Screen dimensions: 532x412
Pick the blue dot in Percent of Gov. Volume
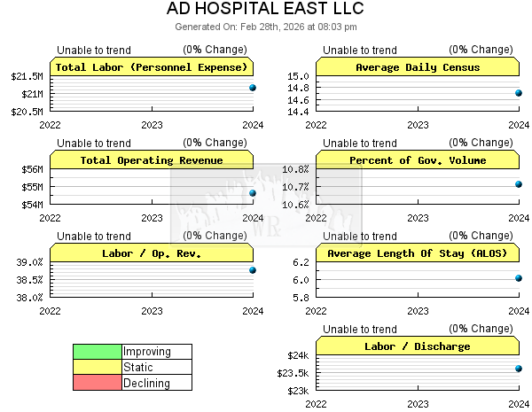tap(519, 184)
